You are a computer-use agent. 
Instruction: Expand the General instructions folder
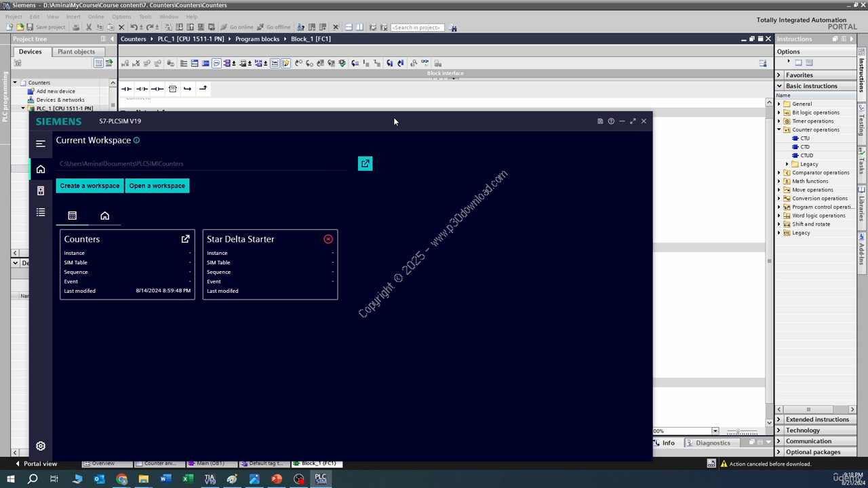click(779, 104)
